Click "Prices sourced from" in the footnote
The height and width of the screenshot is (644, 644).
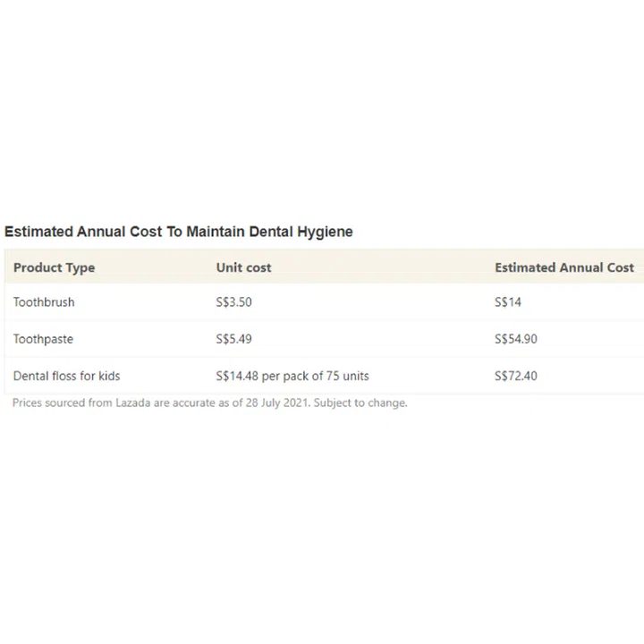[x=61, y=402]
